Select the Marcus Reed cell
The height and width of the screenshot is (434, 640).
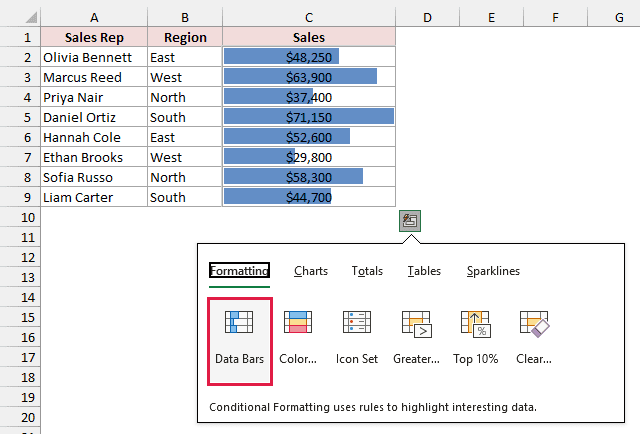pos(94,77)
